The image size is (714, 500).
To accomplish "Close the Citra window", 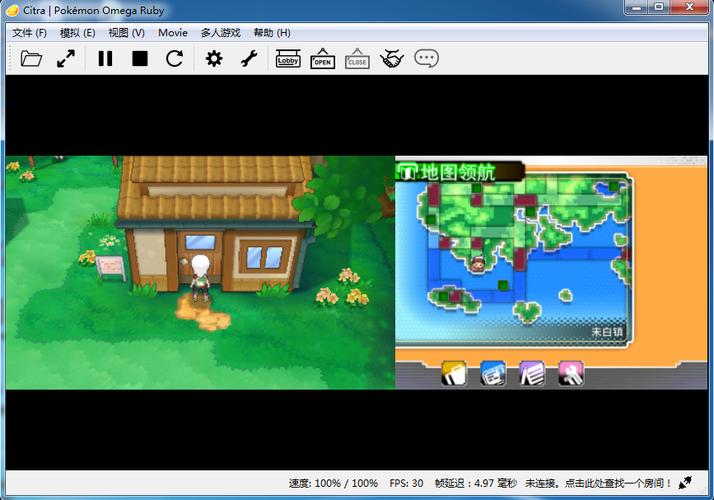I will point(690,7).
